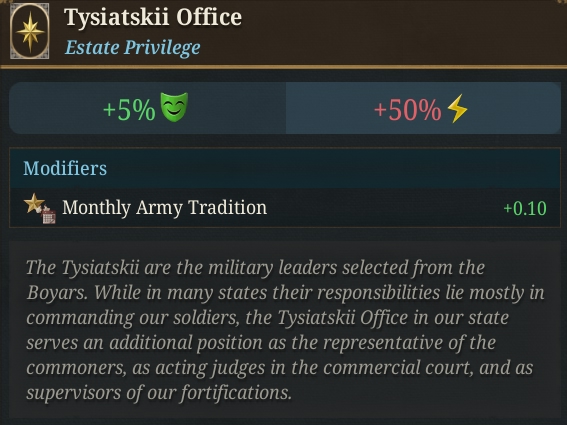Click the word Boyars in the description
Screen dimensions: 567x425
[56, 293]
